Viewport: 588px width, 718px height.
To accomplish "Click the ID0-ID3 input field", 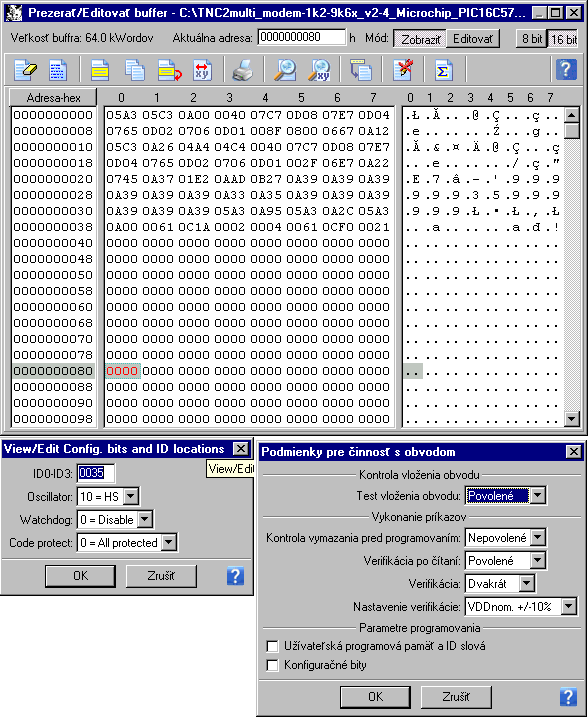I will (96, 473).
